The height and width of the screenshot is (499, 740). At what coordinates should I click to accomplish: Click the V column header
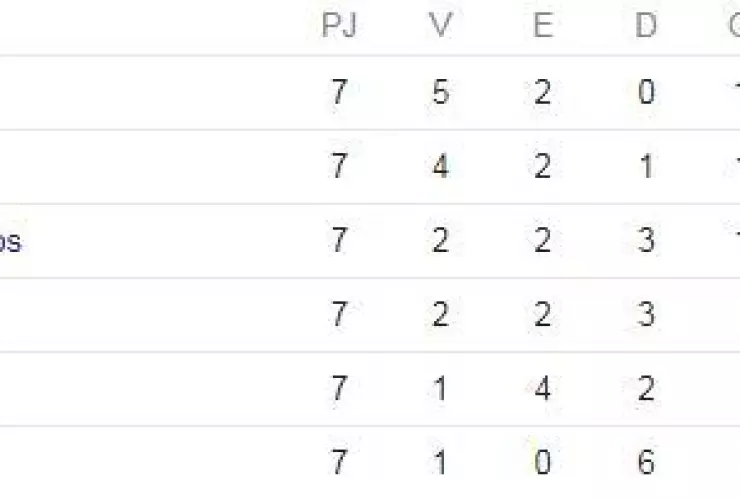[440, 26]
